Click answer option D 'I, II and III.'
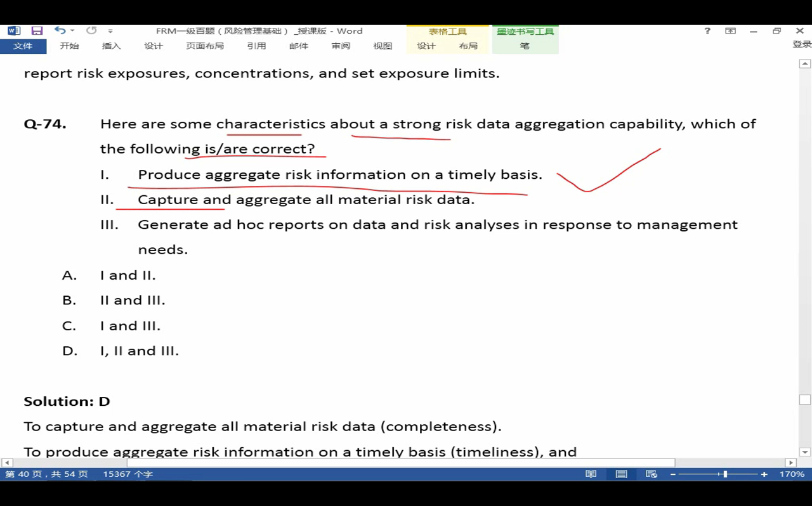Screen dimensions: 812x506 [x=140, y=351]
